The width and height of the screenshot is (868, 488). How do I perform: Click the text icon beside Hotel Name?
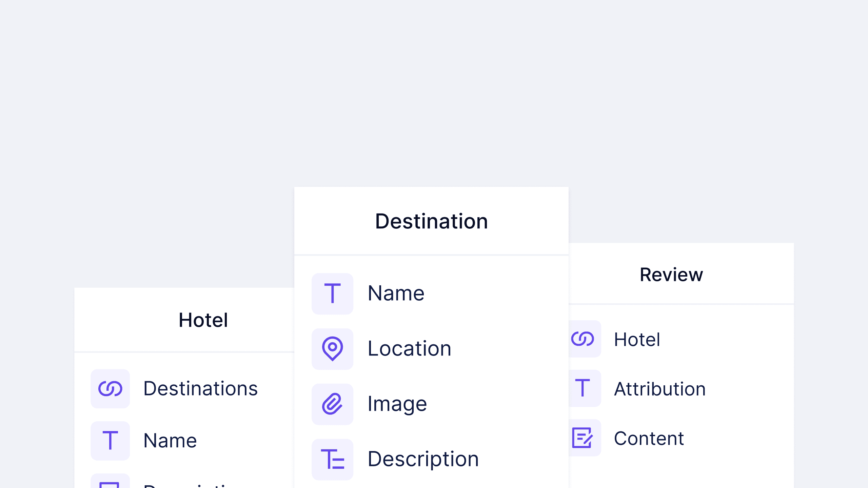[x=110, y=441]
